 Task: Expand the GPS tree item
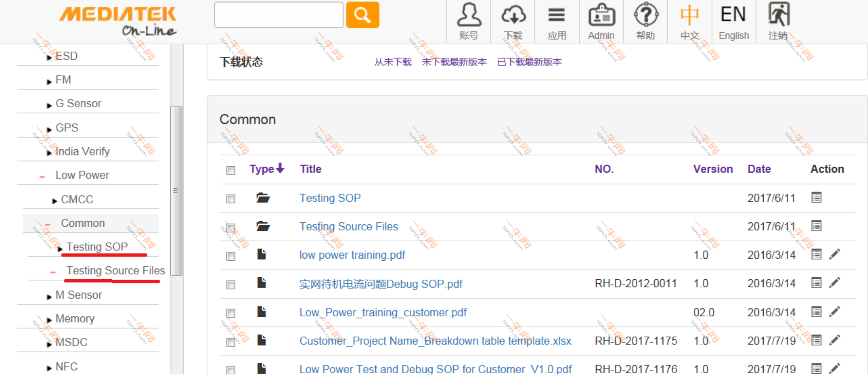click(49, 128)
